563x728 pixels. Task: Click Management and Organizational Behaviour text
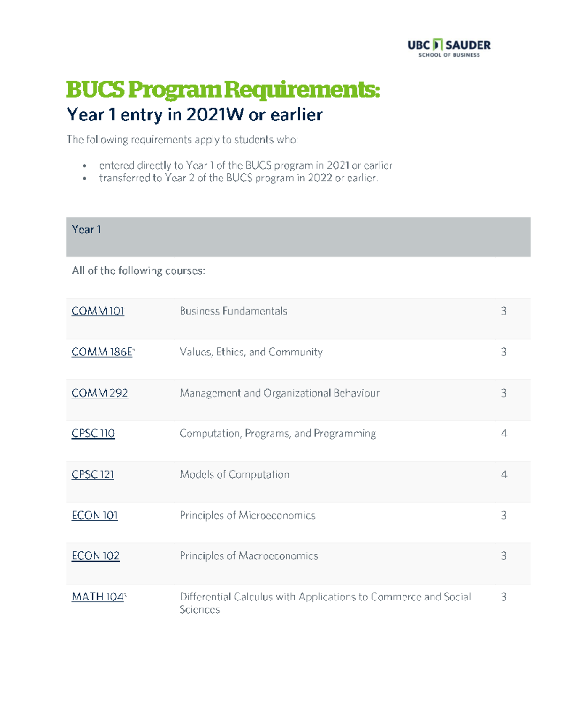279,393
